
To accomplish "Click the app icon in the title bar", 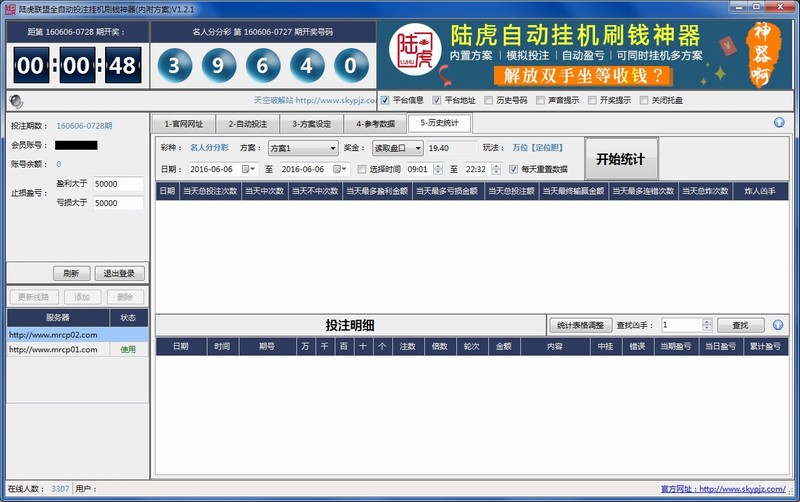I will (10, 8).
